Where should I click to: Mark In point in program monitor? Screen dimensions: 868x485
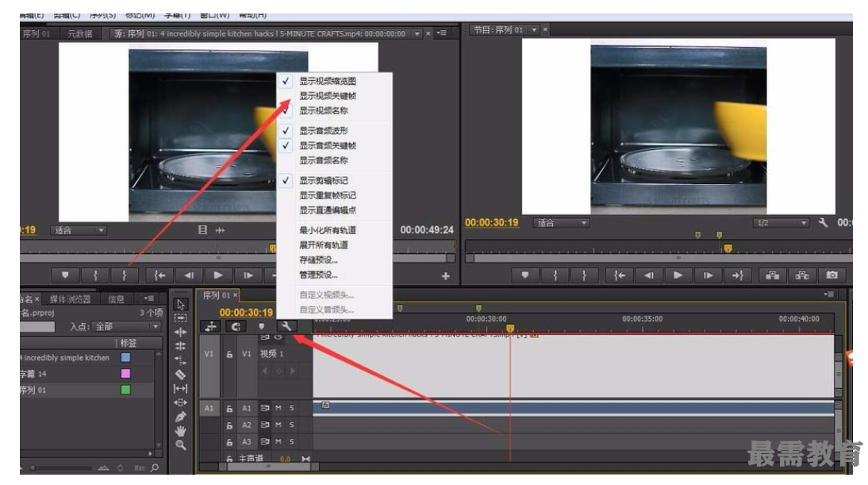(x=555, y=275)
